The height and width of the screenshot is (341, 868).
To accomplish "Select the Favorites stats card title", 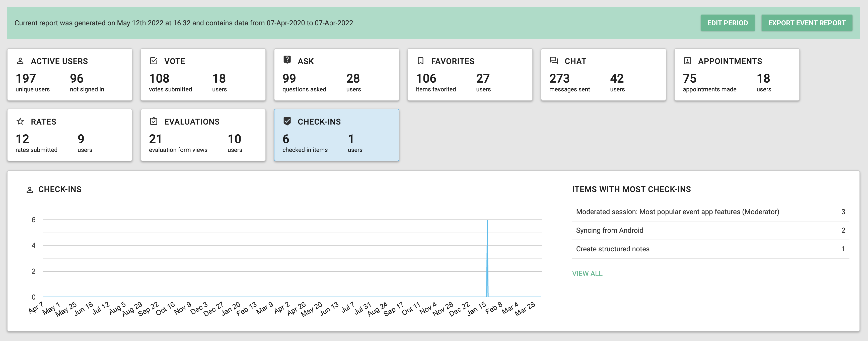I will pyautogui.click(x=453, y=61).
